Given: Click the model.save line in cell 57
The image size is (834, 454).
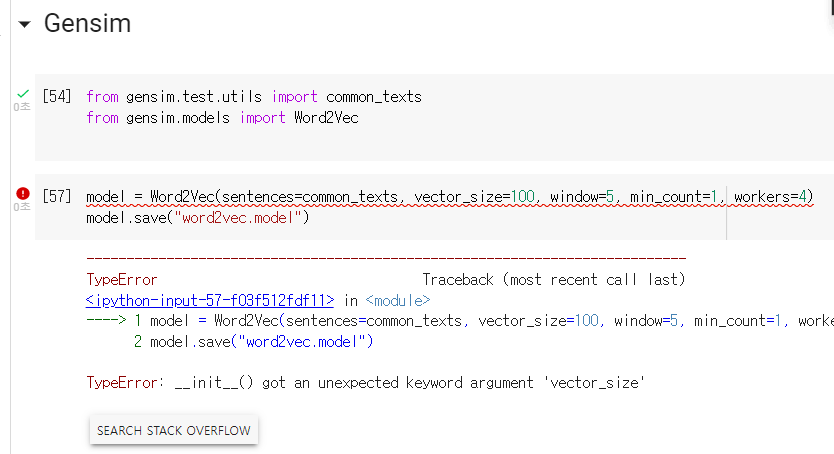Looking at the screenshot, I should pos(197,217).
